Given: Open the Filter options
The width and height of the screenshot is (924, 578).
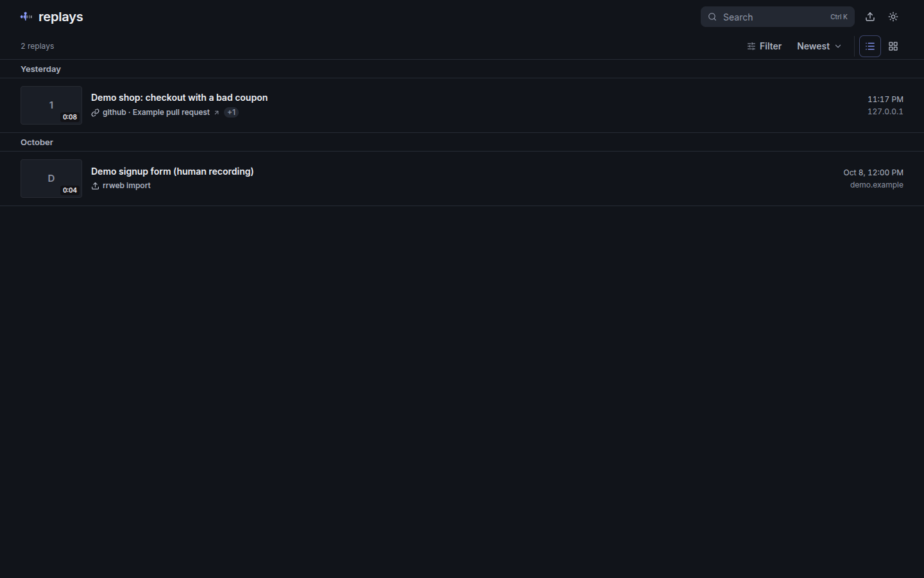Looking at the screenshot, I should coord(764,46).
